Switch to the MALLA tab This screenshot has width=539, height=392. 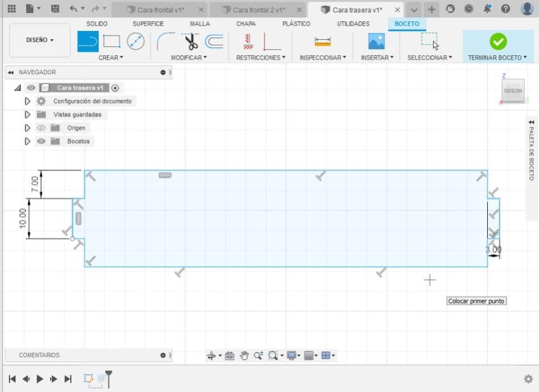coord(200,24)
